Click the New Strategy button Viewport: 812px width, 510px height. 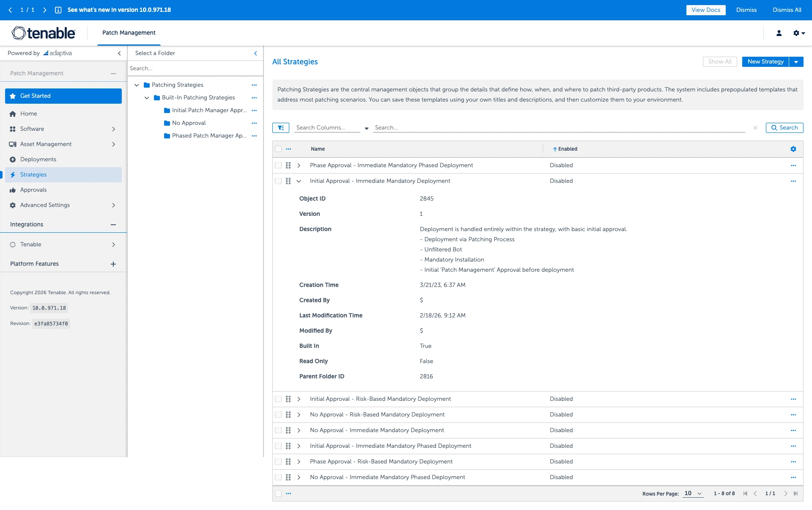coord(765,61)
